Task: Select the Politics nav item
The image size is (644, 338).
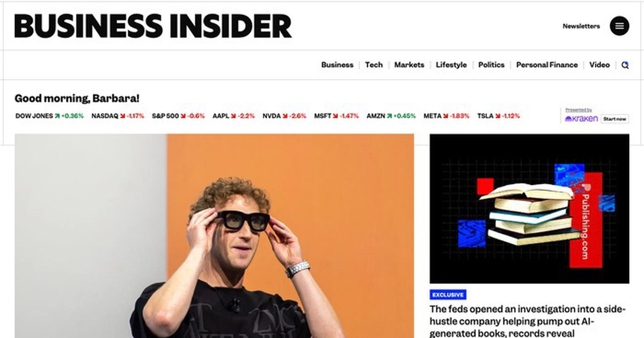Action: point(492,64)
